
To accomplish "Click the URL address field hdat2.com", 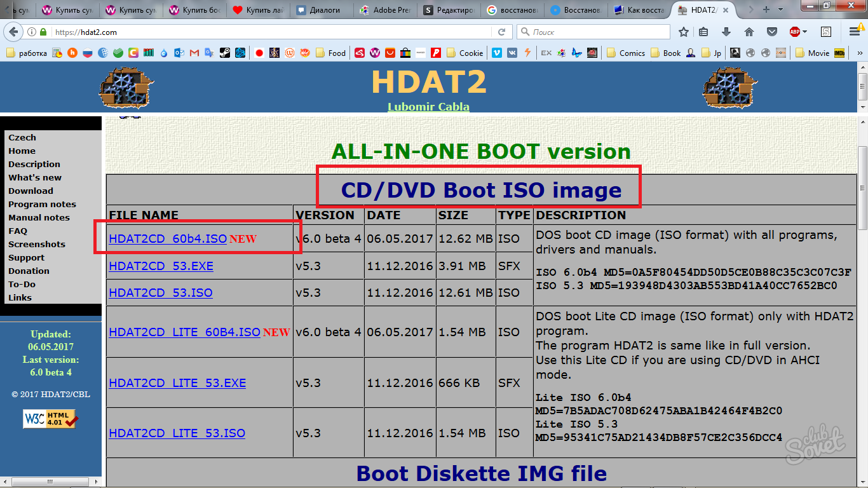I will pos(267,32).
